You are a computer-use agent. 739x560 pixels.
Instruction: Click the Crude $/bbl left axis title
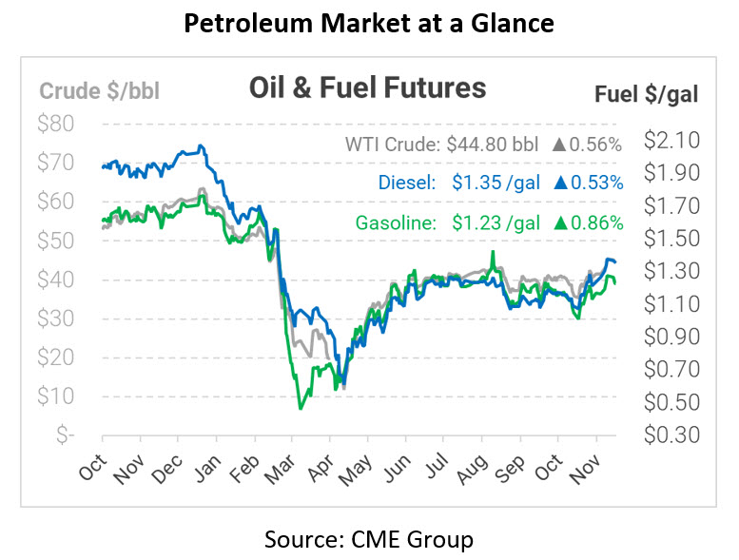(x=99, y=90)
